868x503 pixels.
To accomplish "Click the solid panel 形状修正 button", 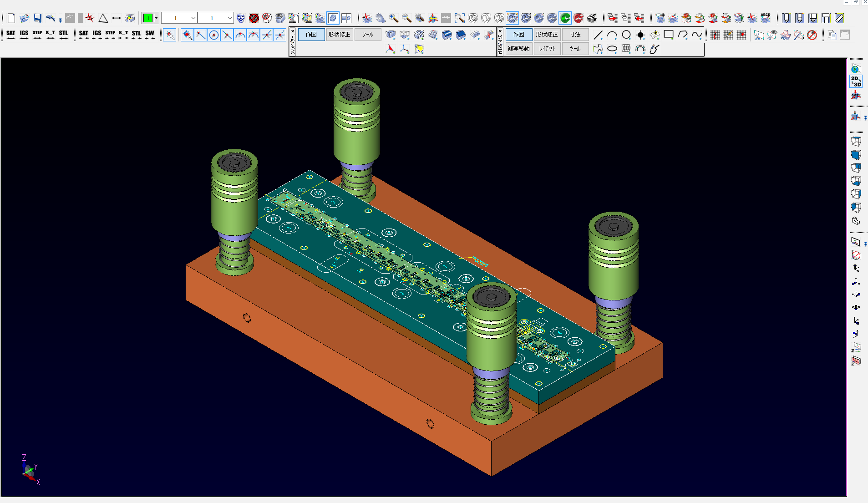I will point(339,35).
